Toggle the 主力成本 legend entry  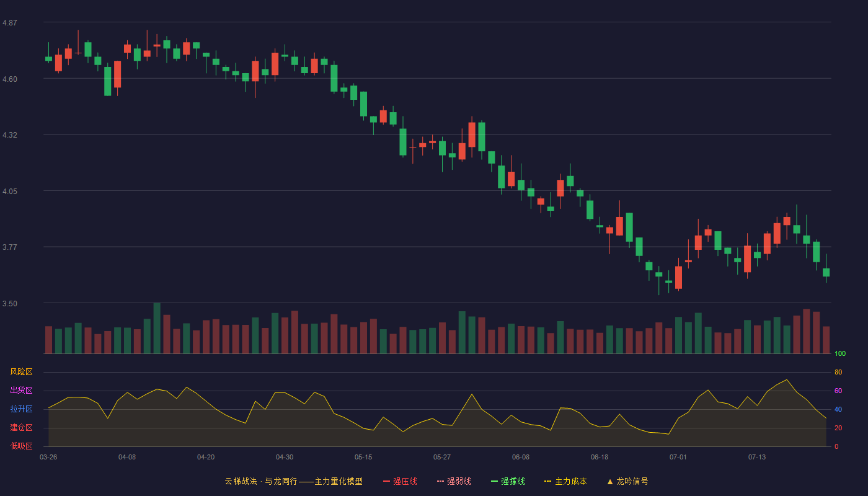[x=565, y=481]
